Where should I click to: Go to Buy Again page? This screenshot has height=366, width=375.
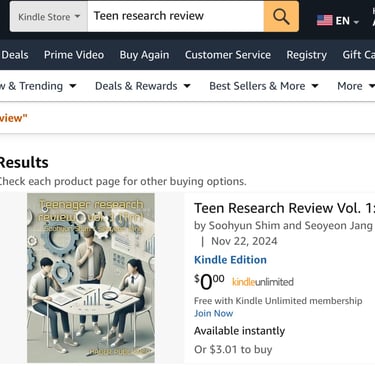(x=144, y=55)
